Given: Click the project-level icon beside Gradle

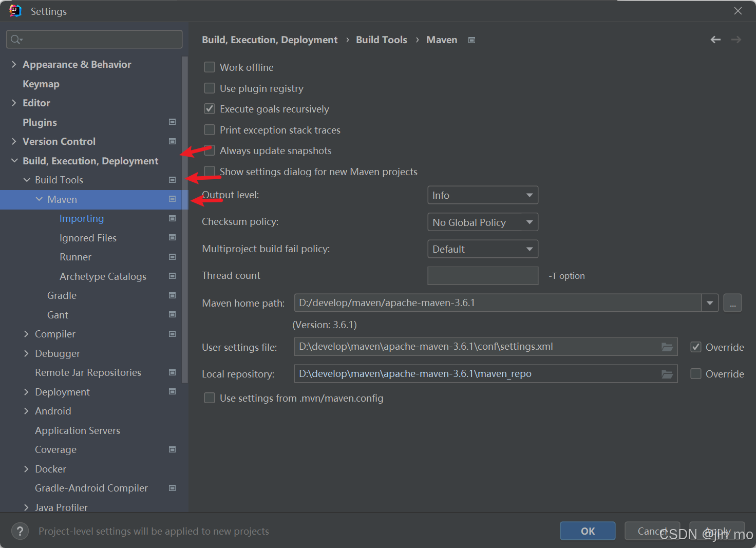Looking at the screenshot, I should point(173,295).
